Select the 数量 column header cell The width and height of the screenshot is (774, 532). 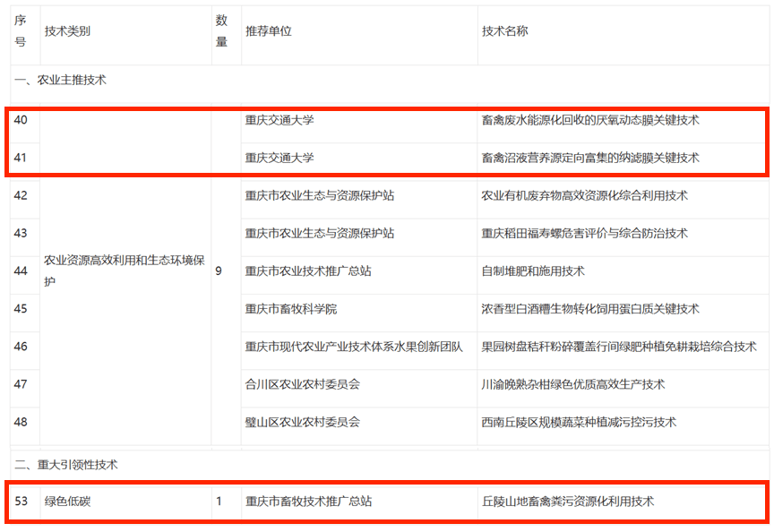221,31
